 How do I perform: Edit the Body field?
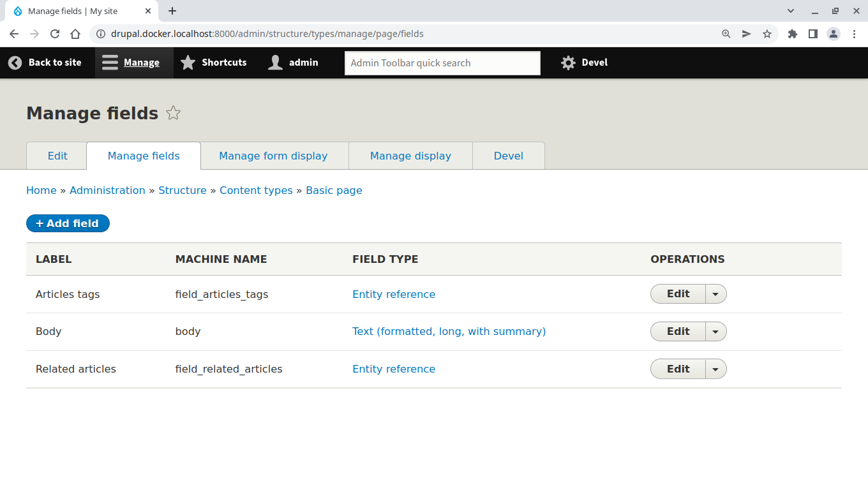click(678, 332)
